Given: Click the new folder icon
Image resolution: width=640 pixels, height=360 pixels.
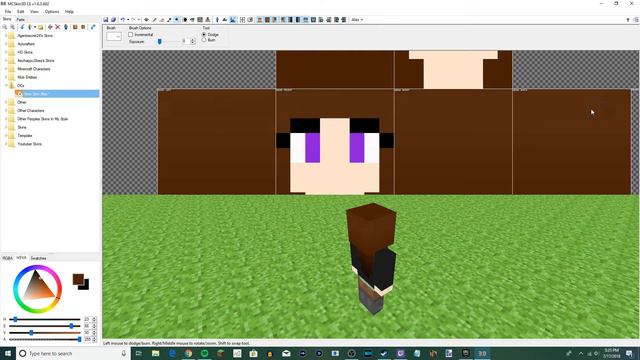Looking at the screenshot, I should tap(40, 27).
